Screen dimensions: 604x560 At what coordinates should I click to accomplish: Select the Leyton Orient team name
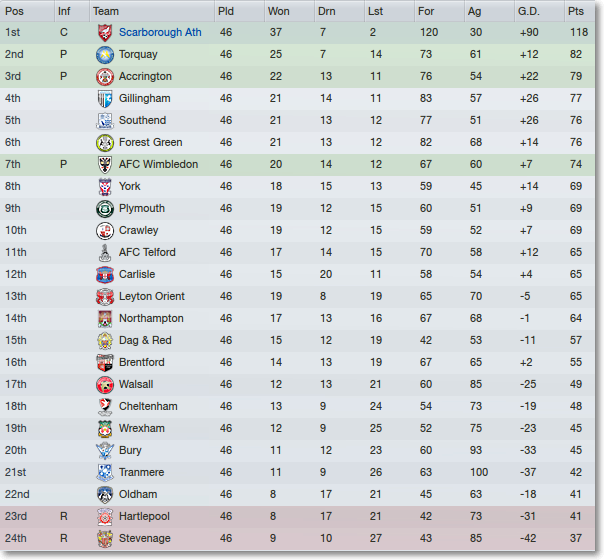coord(152,296)
